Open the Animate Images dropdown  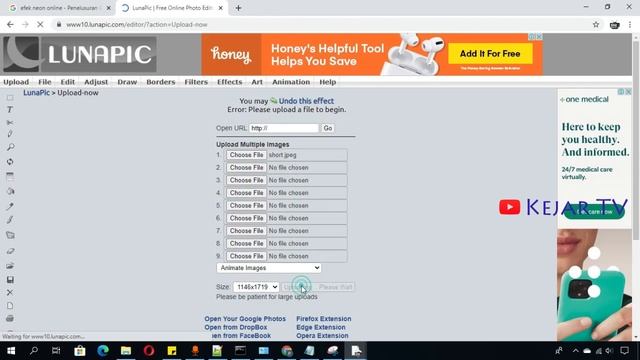pyautogui.click(x=269, y=268)
